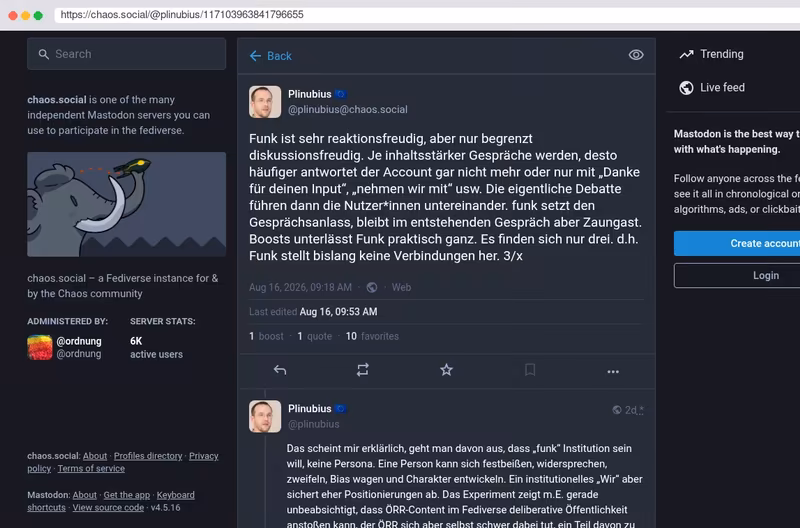Image resolution: width=800 pixels, height=528 pixels.
Task: Open Plinubius avatar on main post
Action: (265, 102)
